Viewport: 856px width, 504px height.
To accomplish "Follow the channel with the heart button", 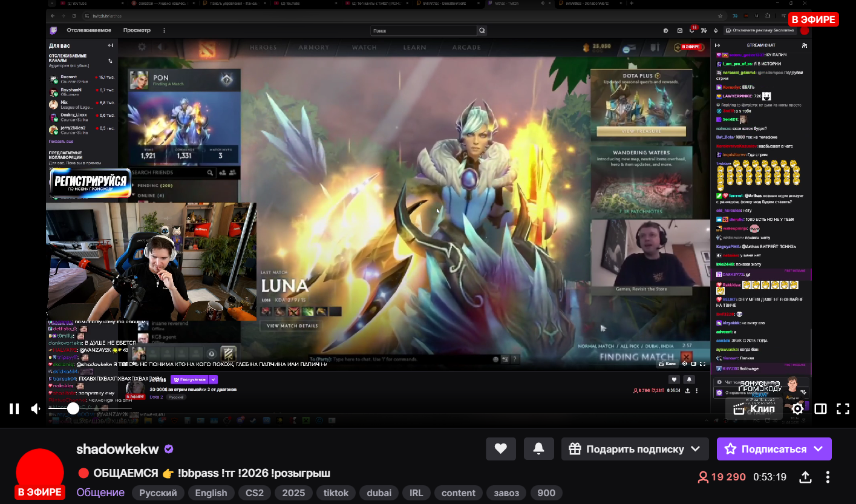I will (501, 449).
